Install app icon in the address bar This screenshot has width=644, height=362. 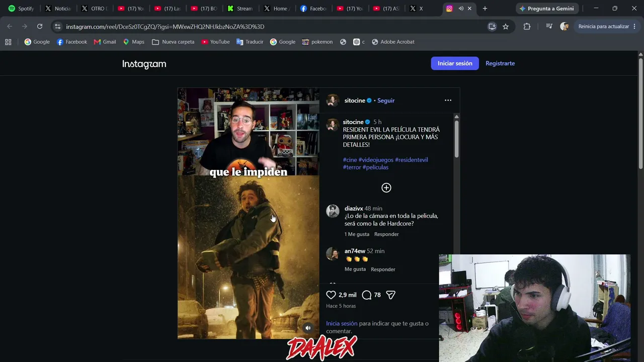[492, 27]
